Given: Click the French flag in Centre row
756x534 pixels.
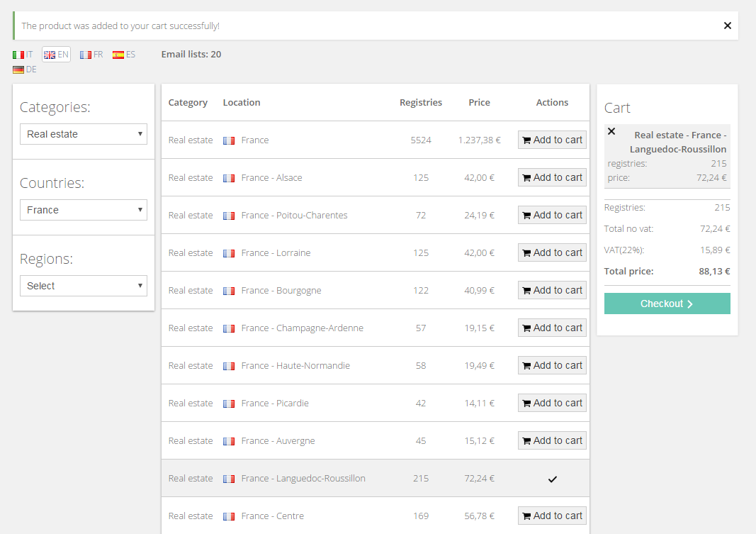Looking at the screenshot, I should pos(229,517).
